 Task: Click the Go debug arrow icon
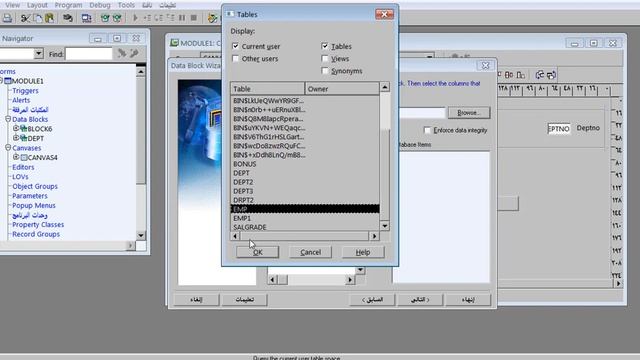point(135,18)
